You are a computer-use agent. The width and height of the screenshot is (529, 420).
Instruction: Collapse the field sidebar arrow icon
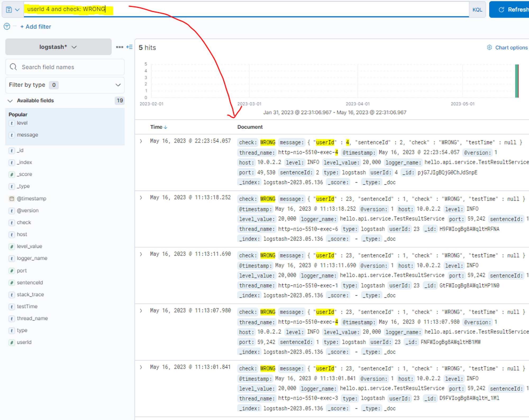point(129,47)
